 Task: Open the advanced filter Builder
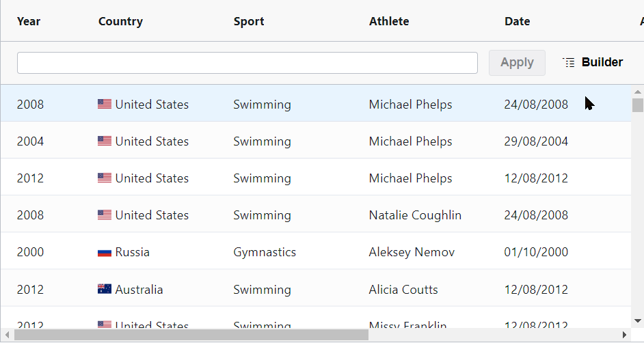(593, 63)
